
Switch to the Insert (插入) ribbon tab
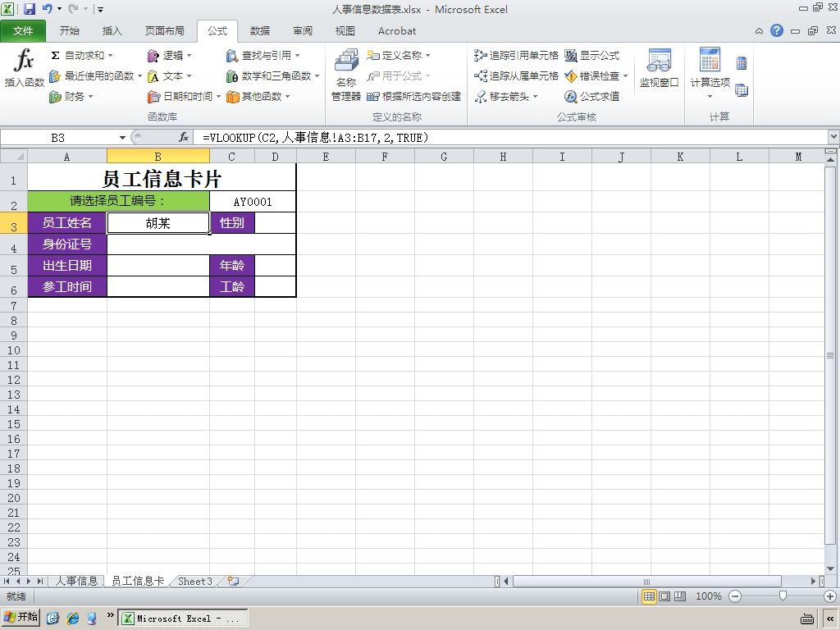pos(112,31)
